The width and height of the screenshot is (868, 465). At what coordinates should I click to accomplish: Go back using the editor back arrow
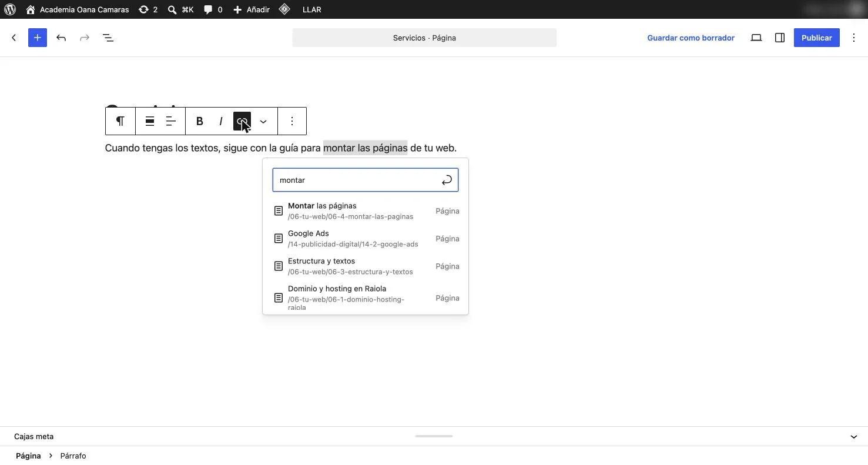(14, 38)
